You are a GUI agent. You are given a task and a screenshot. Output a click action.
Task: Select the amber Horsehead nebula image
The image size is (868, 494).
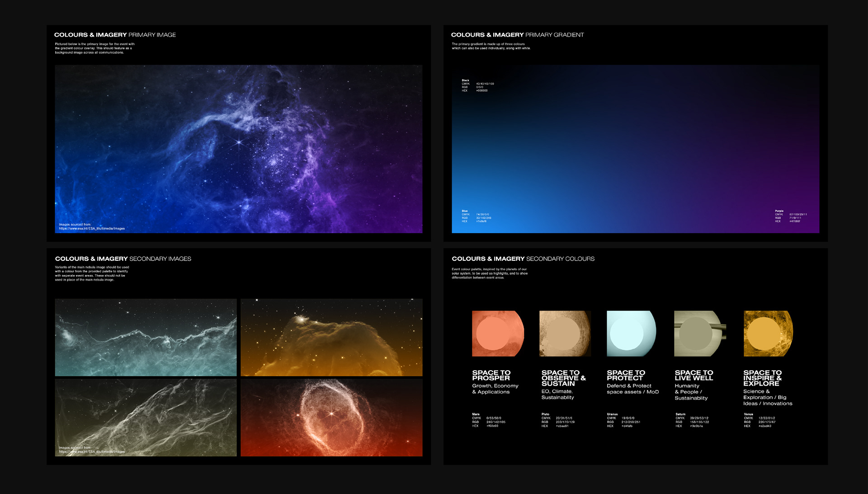pos(331,337)
